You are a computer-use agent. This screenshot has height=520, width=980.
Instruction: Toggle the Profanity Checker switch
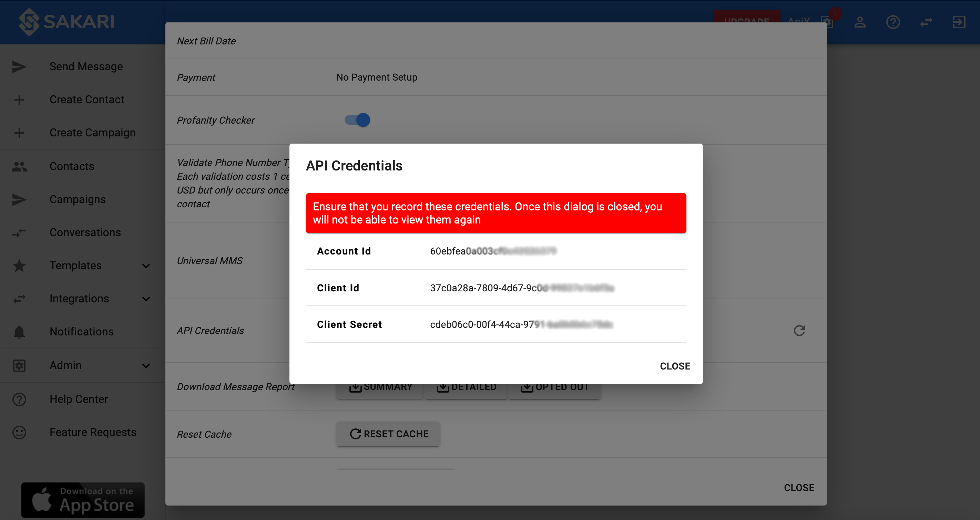click(x=357, y=120)
